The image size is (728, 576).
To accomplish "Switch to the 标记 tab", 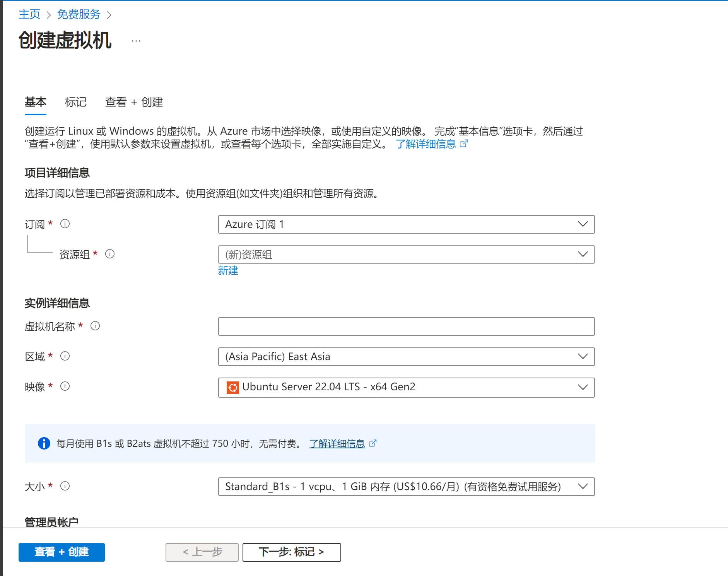I will point(76,102).
